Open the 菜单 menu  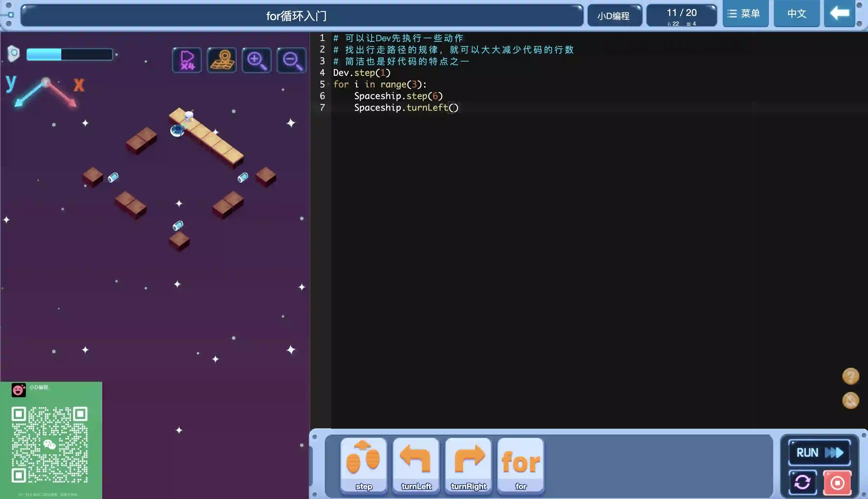745,14
